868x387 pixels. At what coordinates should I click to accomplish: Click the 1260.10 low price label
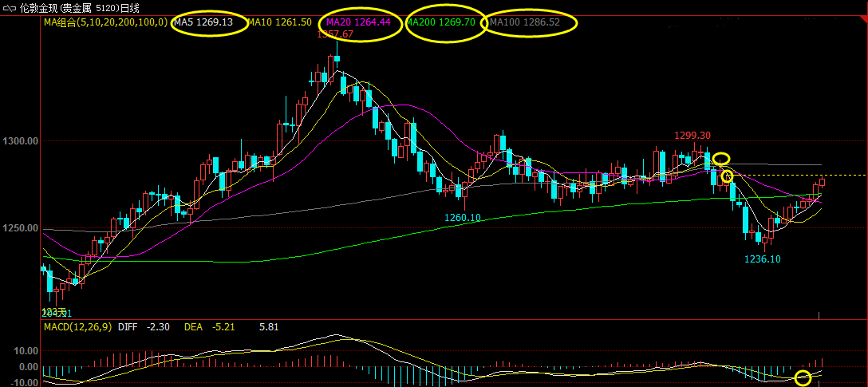463,217
